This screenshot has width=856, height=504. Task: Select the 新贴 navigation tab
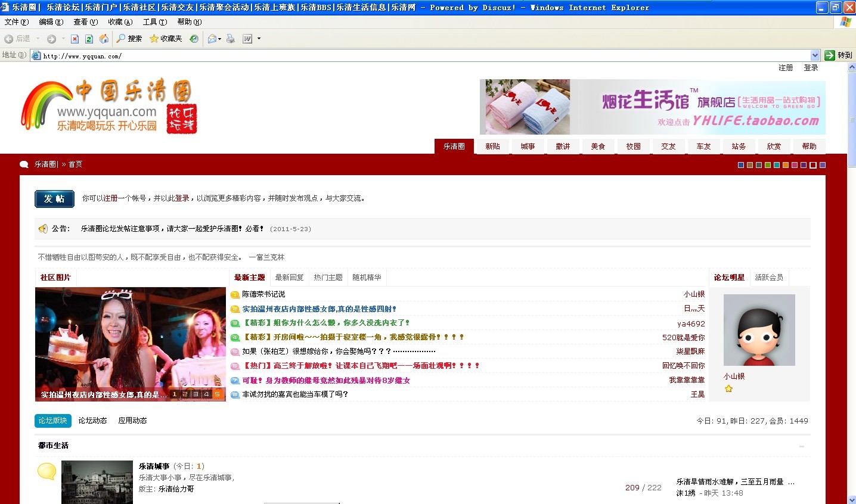(x=492, y=147)
